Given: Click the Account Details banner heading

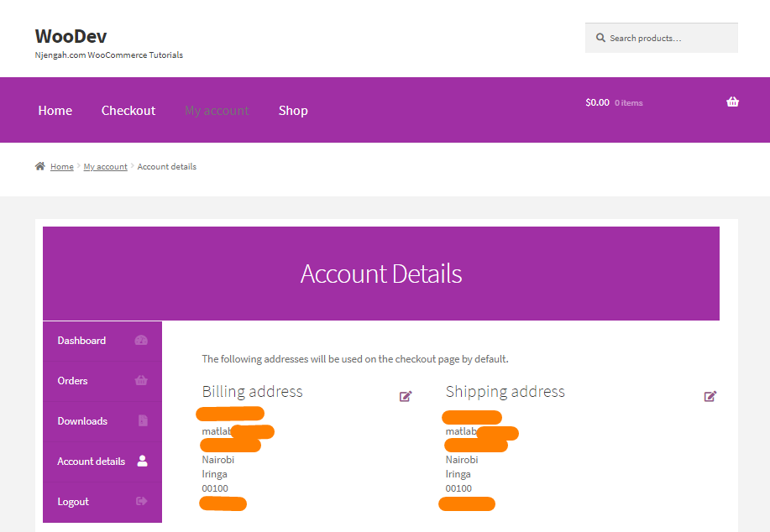Looking at the screenshot, I should tap(381, 274).
